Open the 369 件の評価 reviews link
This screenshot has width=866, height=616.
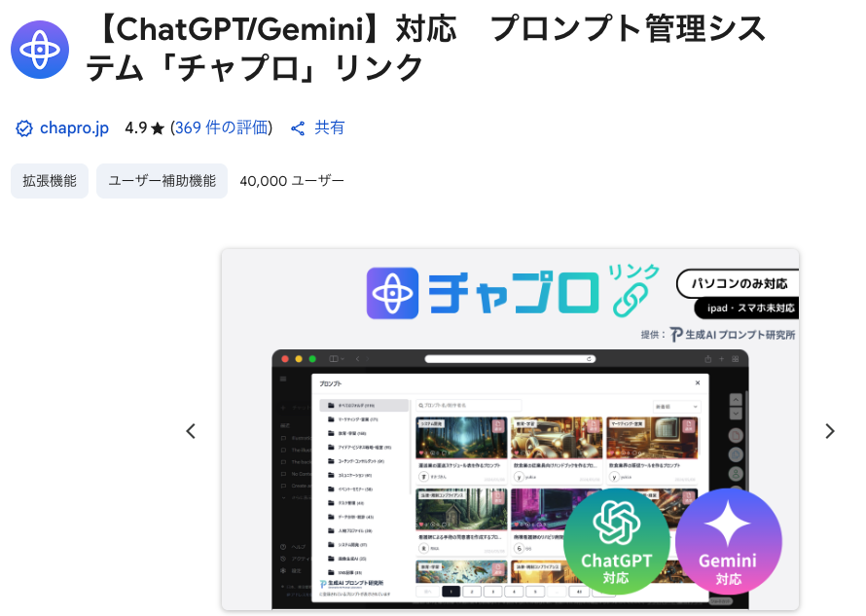coord(222,128)
